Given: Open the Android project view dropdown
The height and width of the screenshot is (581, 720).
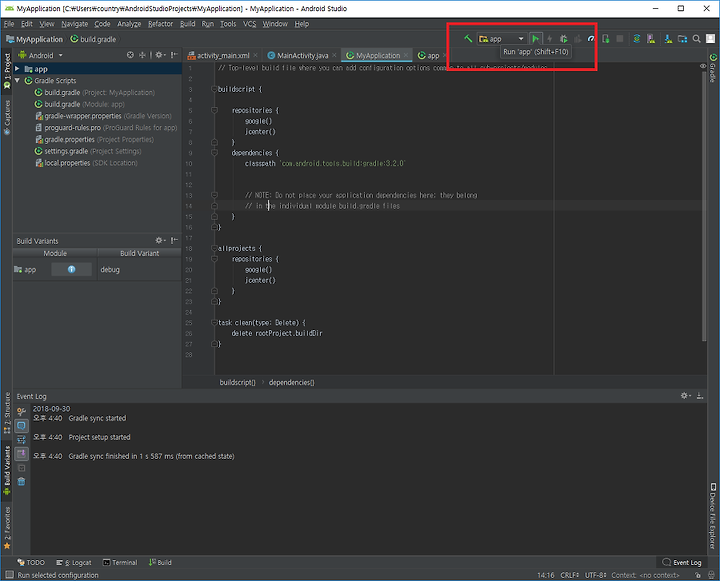Looking at the screenshot, I should pos(40,56).
